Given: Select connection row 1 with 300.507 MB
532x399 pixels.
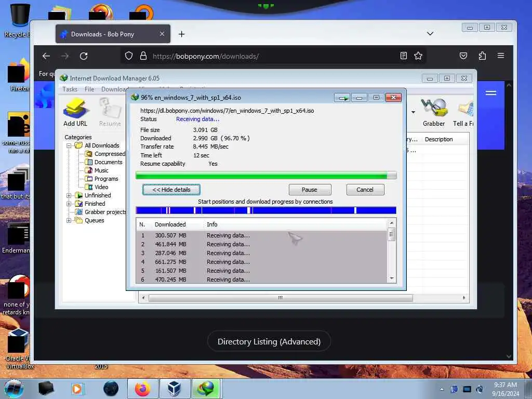Looking at the screenshot, I should (262, 235).
